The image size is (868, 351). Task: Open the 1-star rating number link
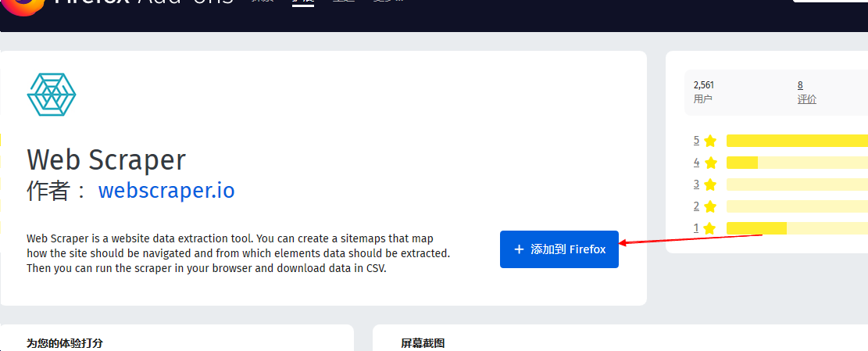696,228
